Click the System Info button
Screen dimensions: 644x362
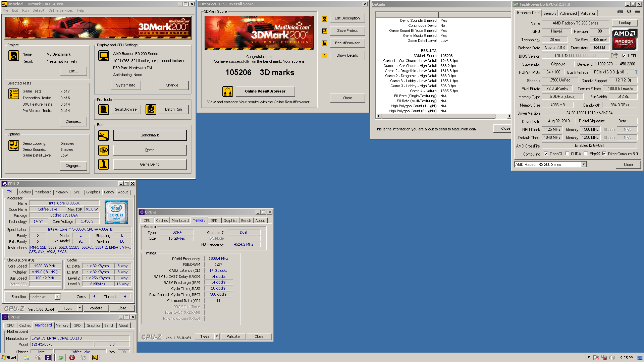(126, 85)
